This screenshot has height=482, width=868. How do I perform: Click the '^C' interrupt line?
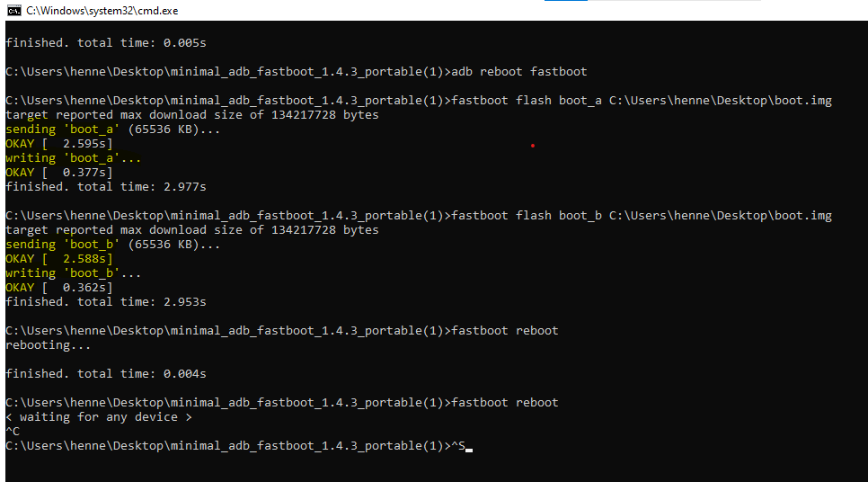click(x=13, y=431)
